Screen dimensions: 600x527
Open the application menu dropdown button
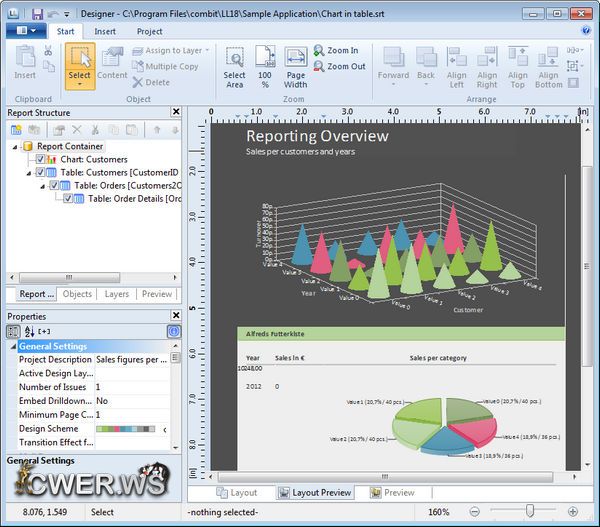point(25,31)
